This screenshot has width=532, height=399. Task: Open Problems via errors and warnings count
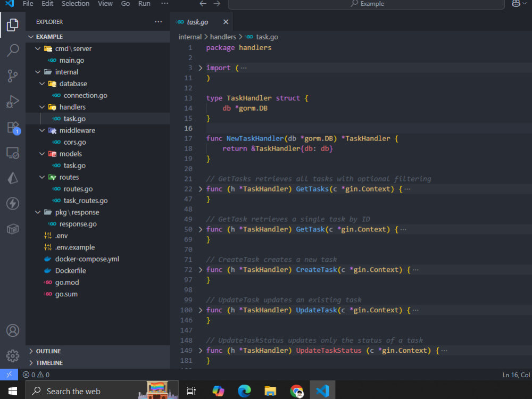tap(36, 375)
